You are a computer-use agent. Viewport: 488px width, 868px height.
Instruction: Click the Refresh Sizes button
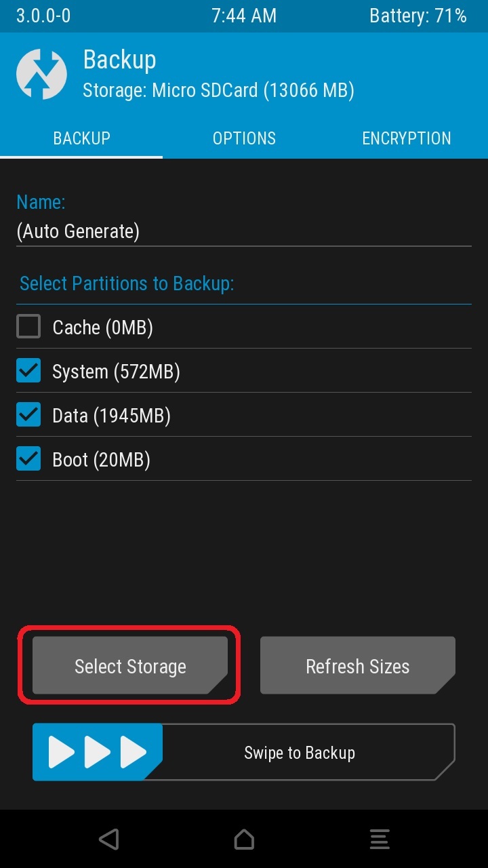[x=357, y=666]
